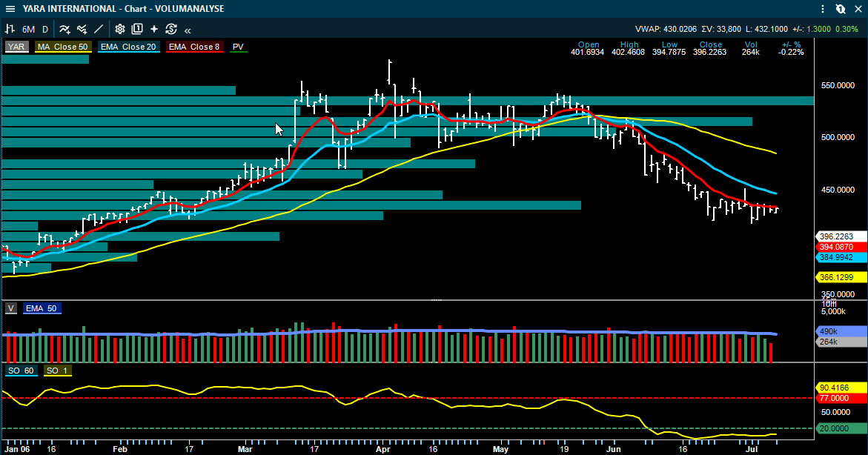Click the layout pages icon marked 1

(136, 29)
